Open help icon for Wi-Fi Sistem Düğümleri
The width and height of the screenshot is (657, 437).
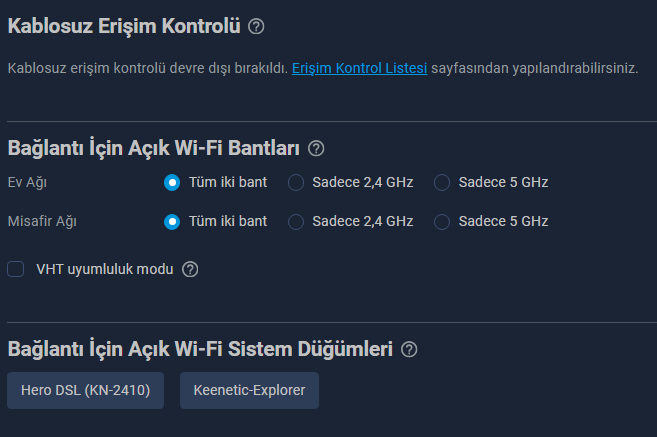click(x=408, y=350)
